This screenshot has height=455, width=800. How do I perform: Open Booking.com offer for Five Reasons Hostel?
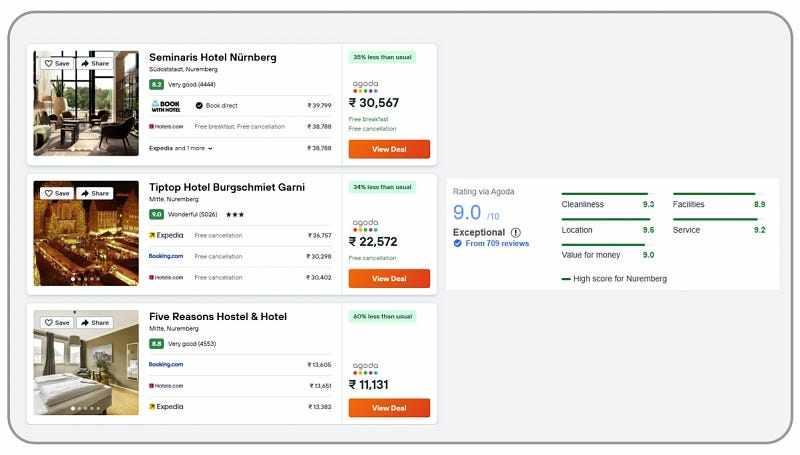click(x=166, y=364)
